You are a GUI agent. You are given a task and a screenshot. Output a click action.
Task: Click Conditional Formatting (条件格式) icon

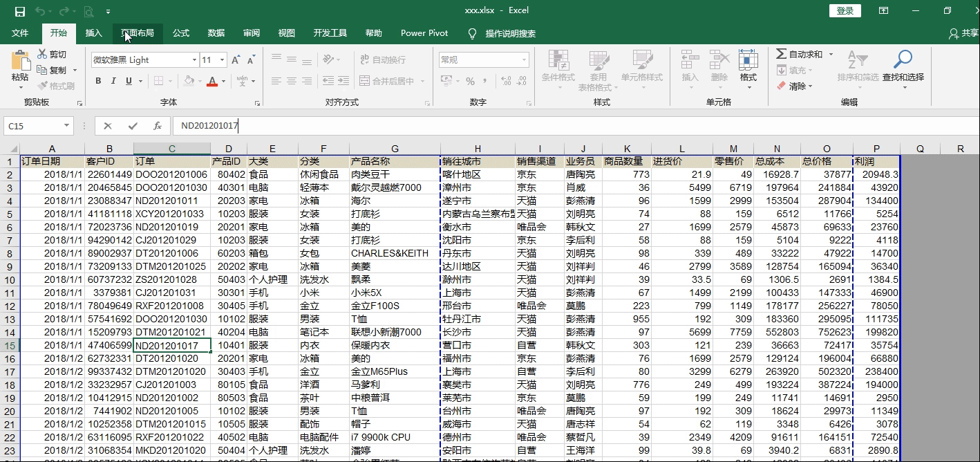coord(558,60)
